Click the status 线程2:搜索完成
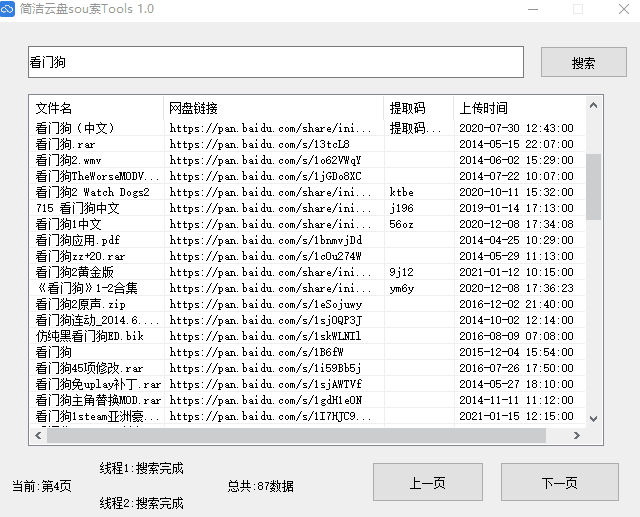The height and width of the screenshot is (517, 640). pyautogui.click(x=141, y=503)
